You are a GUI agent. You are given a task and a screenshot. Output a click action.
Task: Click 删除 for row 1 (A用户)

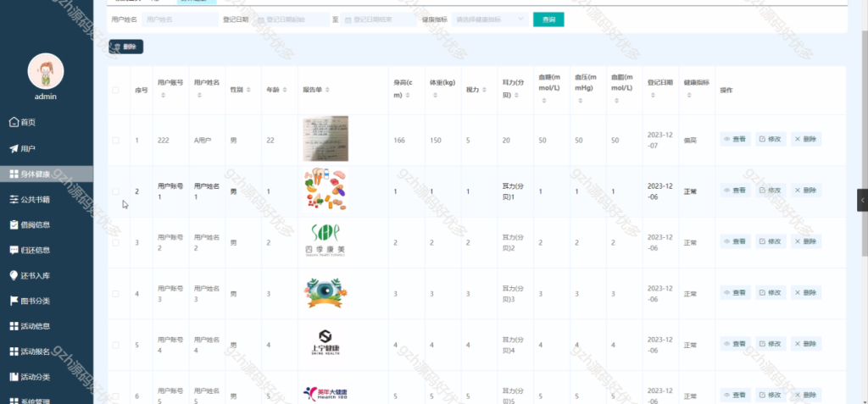tap(806, 139)
